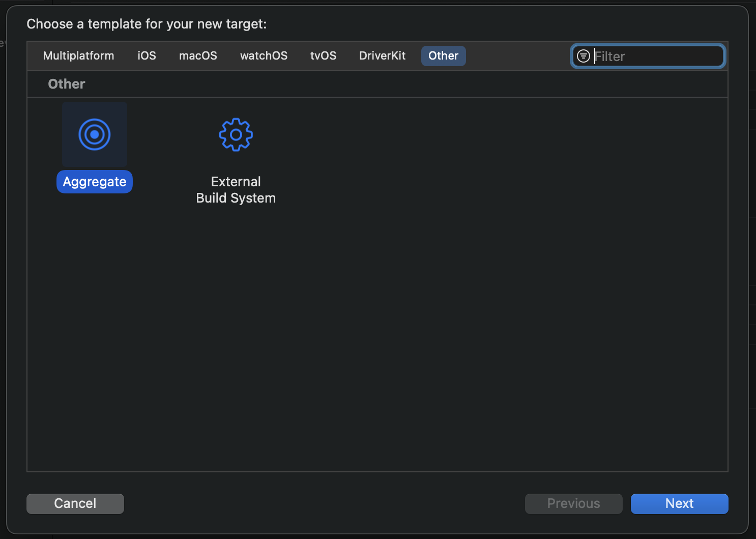The image size is (756, 539).
Task: Click the Next button
Action: [679, 503]
